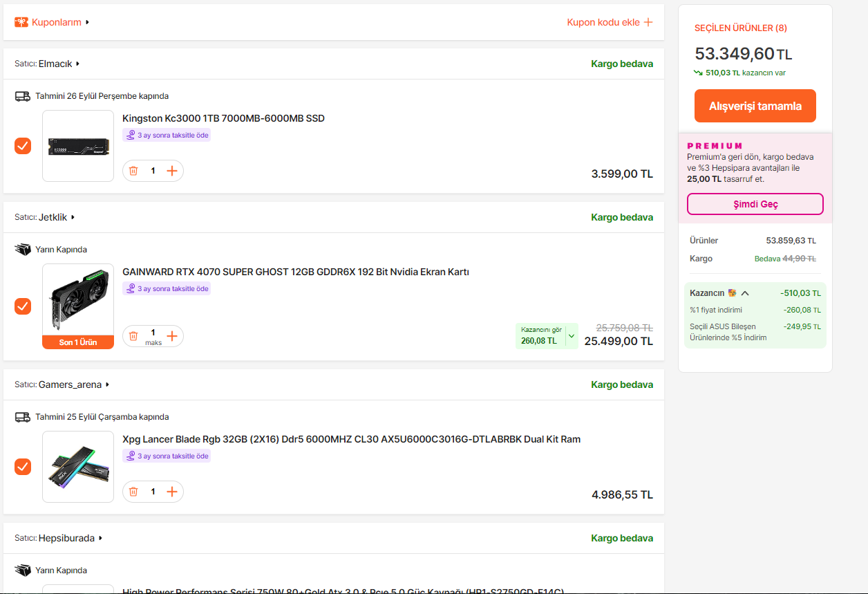Click Kargo Bedava 44,90 TL line

click(753, 259)
